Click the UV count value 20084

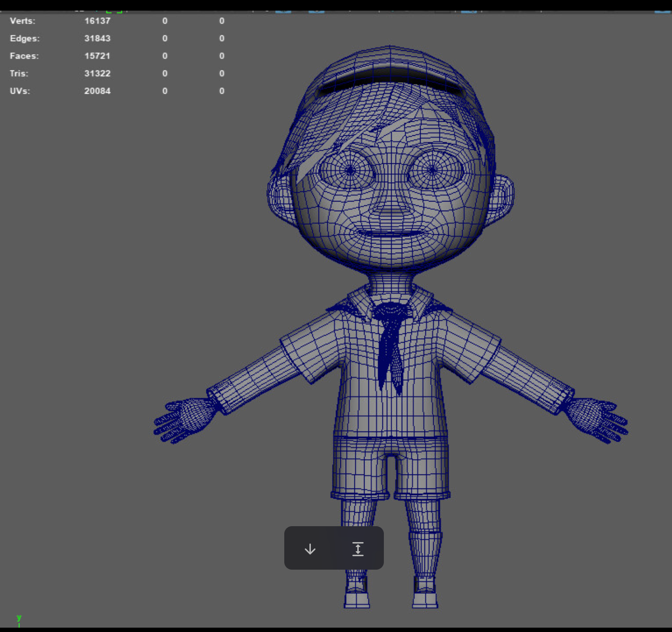pyautogui.click(x=97, y=91)
